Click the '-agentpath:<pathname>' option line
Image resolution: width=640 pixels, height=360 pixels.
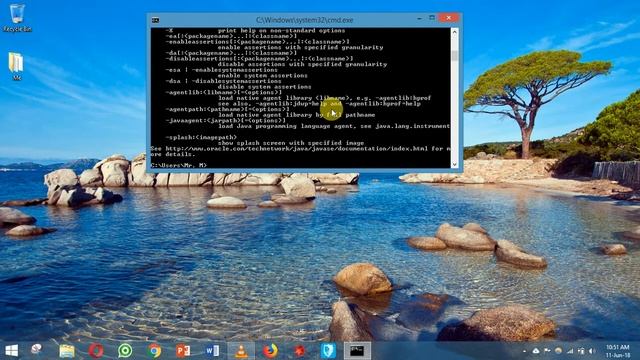click(x=227, y=109)
